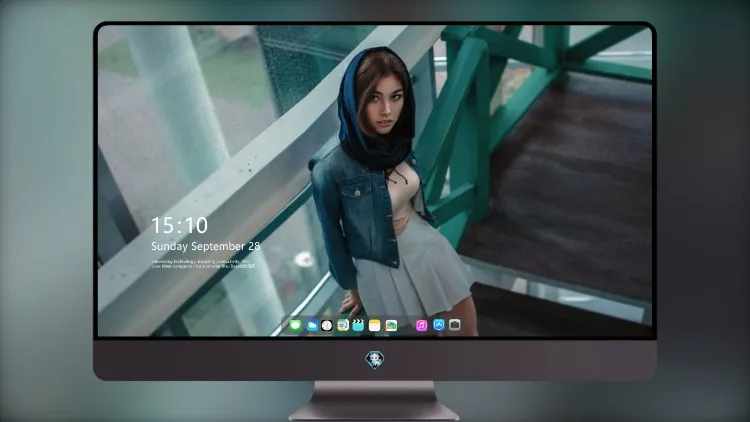The height and width of the screenshot is (422, 750).
Task: Open the Maps app in the dock
Action: click(x=343, y=325)
